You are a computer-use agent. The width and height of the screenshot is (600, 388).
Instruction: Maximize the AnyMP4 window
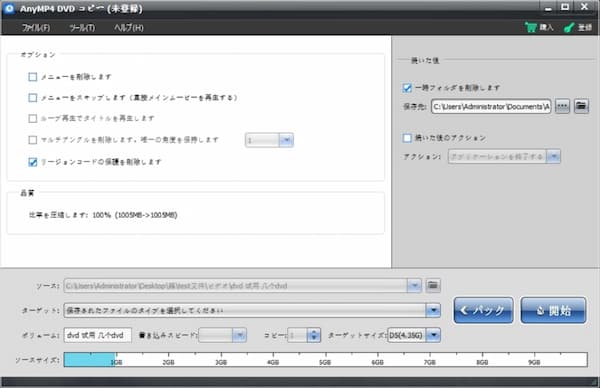click(565, 7)
